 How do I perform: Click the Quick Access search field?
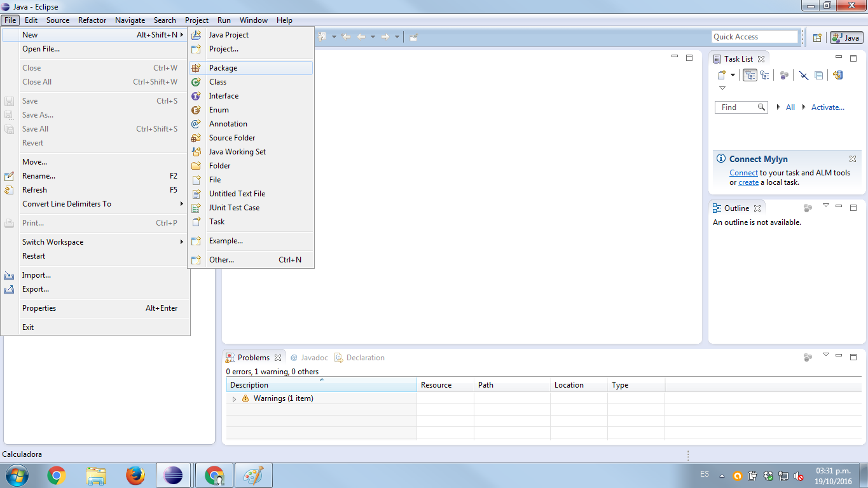(x=754, y=37)
